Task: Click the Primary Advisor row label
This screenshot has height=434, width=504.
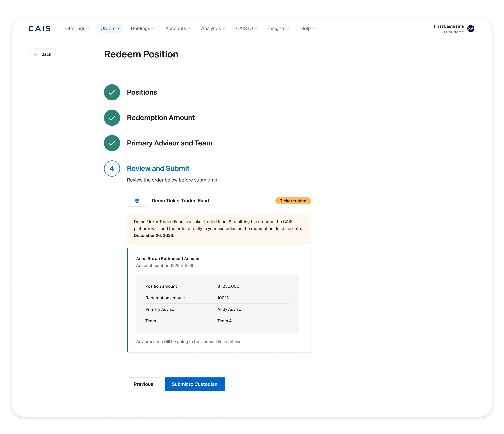Action: click(x=160, y=309)
